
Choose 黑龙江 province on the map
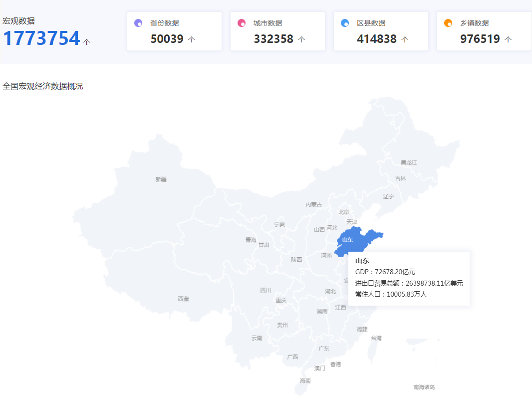click(x=409, y=162)
